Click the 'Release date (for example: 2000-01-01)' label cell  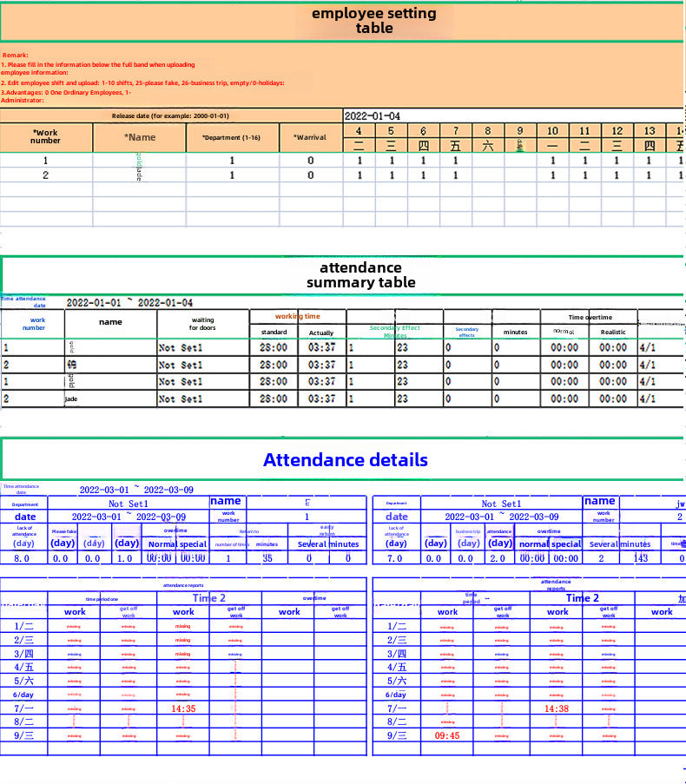point(170,115)
